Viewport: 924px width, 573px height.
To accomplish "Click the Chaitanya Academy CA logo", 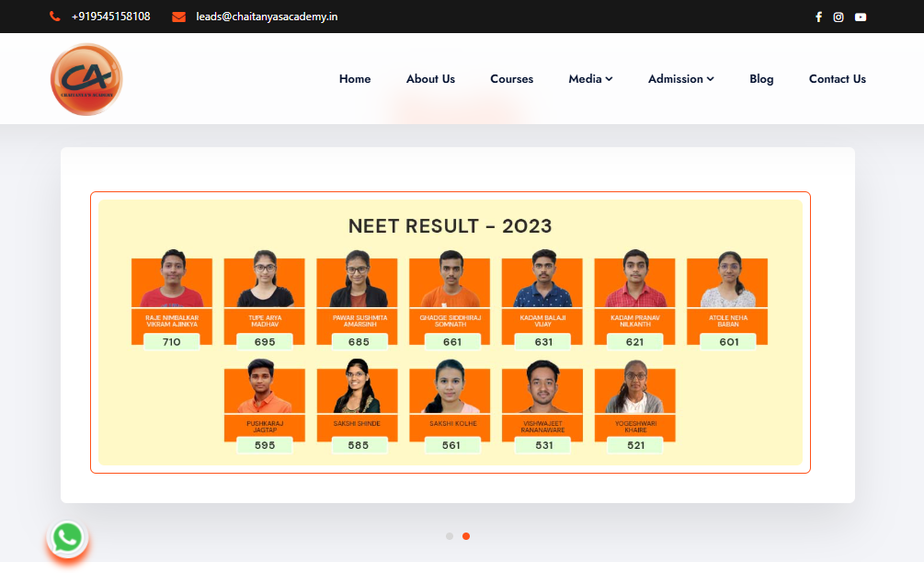I will [86, 79].
